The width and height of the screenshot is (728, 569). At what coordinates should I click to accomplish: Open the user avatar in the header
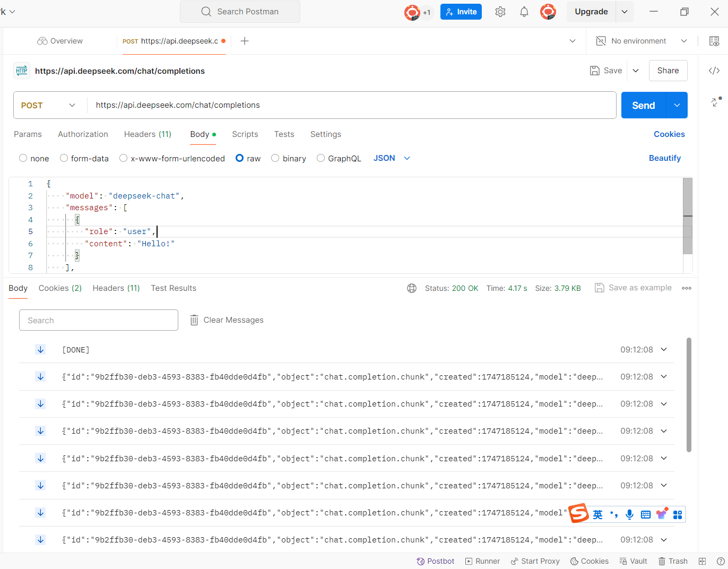pos(548,12)
